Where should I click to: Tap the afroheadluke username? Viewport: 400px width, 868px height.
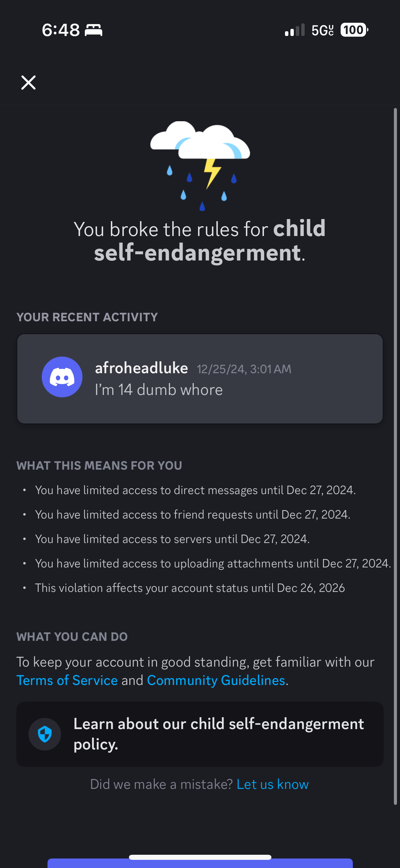141,368
